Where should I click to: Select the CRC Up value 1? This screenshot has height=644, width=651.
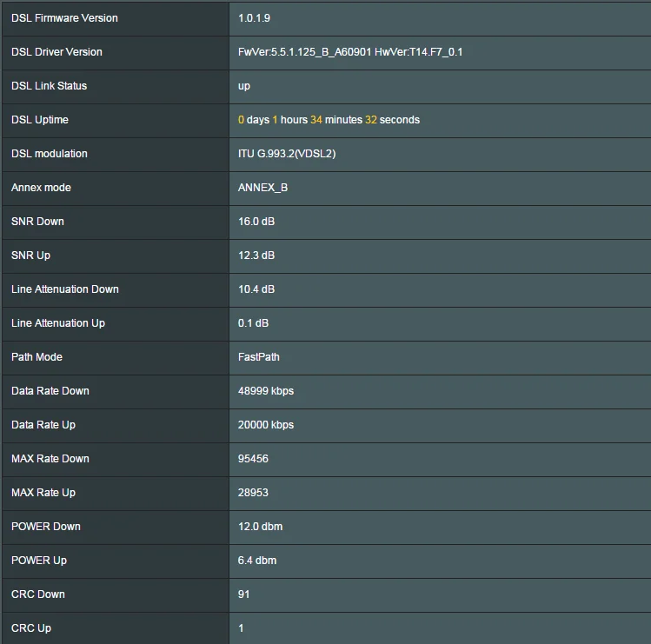(x=241, y=628)
